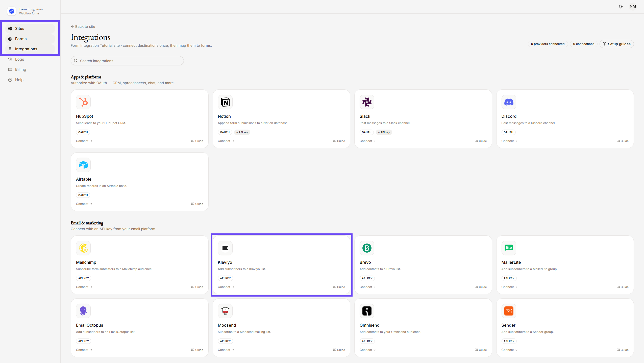
Task: Click the Airtable logo icon
Action: point(83,165)
